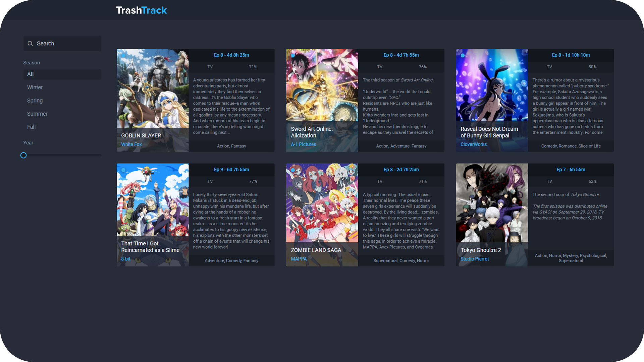Screen dimensions: 644x362
Task: Click the MAPPA studio link
Action: pyautogui.click(x=299, y=259)
